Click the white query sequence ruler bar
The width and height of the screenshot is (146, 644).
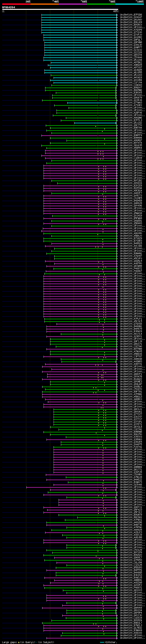click(x=60, y=10)
